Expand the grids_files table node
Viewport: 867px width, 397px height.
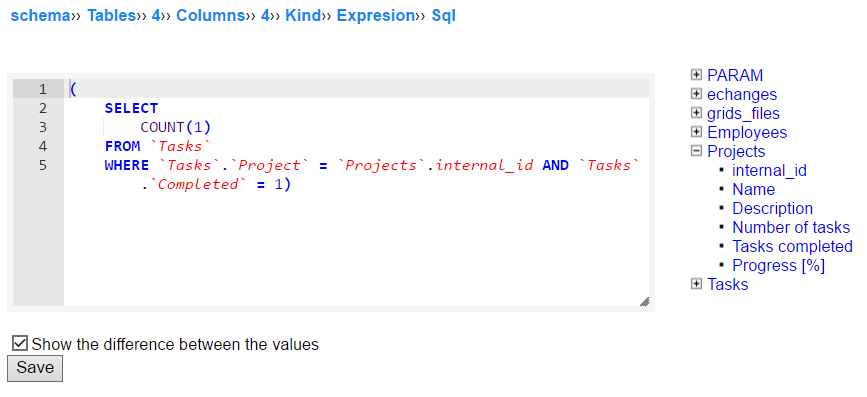click(696, 113)
